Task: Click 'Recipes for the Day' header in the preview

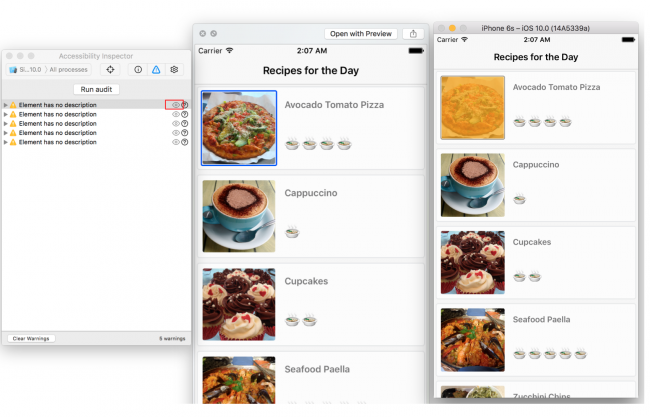Action: pos(311,70)
